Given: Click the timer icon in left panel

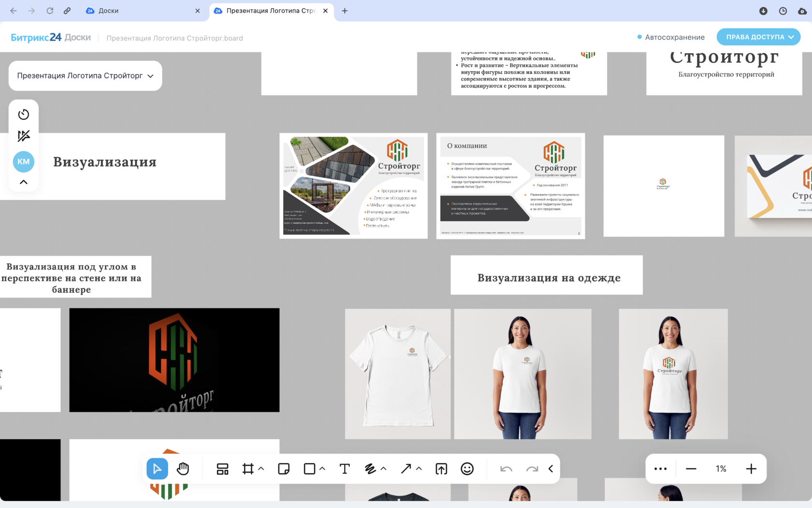Looking at the screenshot, I should 24,115.
